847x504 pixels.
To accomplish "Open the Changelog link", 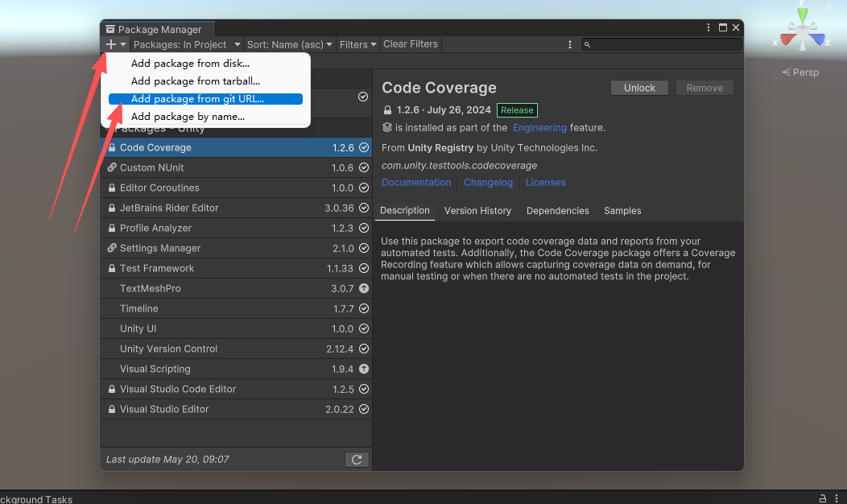I will (x=489, y=183).
